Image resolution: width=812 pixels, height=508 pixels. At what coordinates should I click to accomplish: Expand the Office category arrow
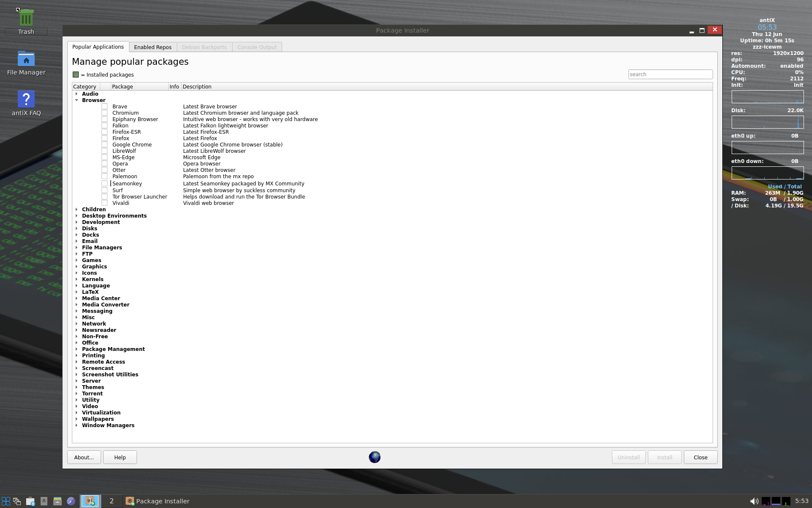[77, 343]
